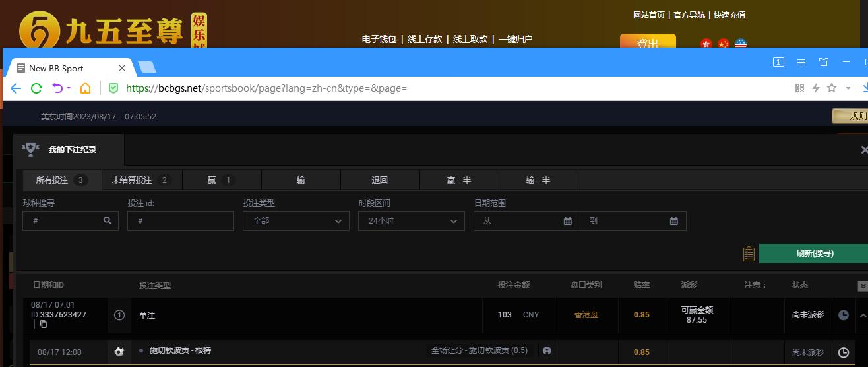Open the QR code icon in the address bar
868x367 pixels.
point(799,88)
